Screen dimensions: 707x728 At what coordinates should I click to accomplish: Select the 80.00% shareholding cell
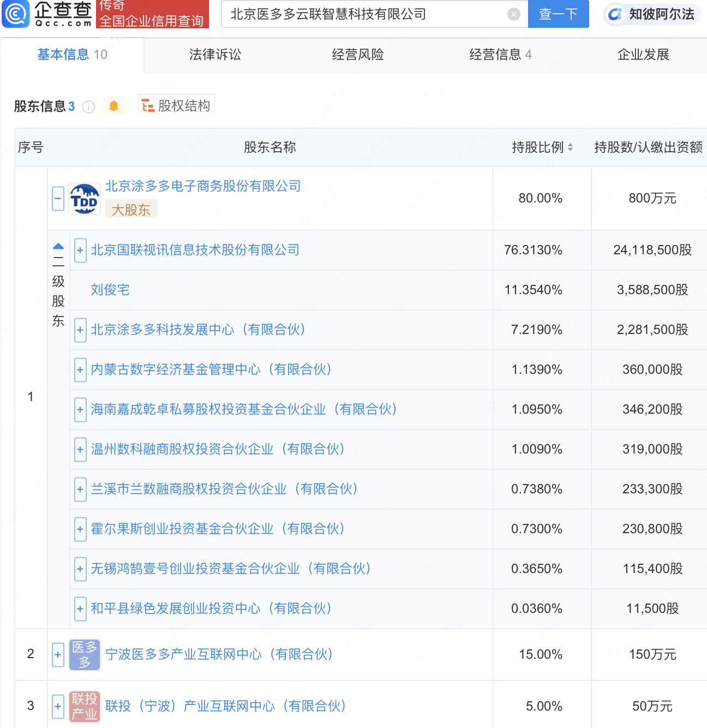[542, 199]
